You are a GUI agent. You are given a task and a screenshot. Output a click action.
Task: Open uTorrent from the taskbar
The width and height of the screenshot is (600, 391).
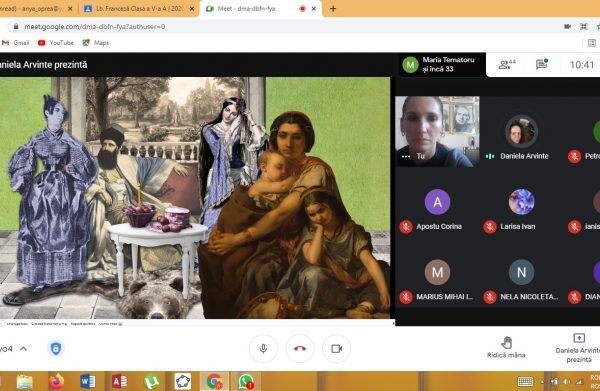point(152,381)
